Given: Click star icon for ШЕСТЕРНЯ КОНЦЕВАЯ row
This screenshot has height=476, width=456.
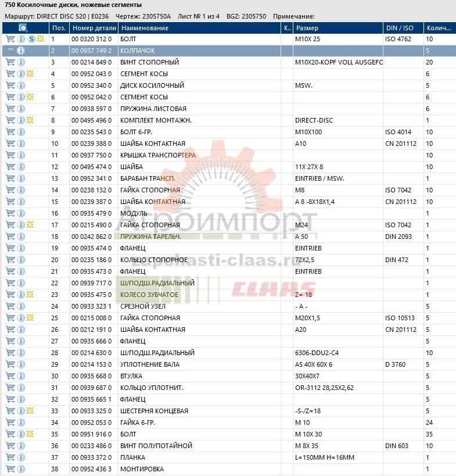Looking at the screenshot, I should click(x=30, y=411).
